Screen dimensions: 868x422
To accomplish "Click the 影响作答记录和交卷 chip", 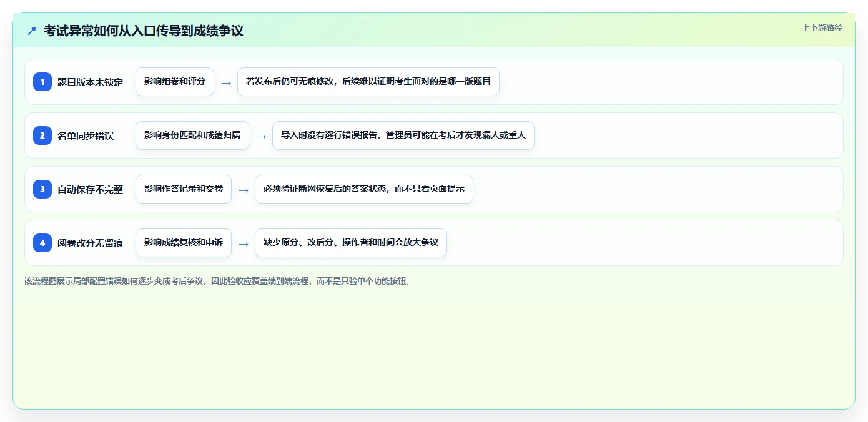I will (x=184, y=189).
